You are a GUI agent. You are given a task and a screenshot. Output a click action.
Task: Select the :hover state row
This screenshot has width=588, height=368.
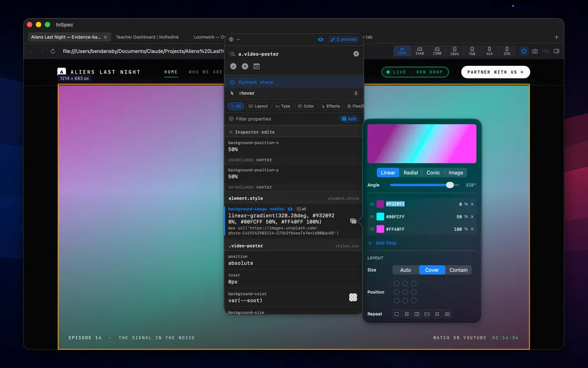tap(294, 93)
